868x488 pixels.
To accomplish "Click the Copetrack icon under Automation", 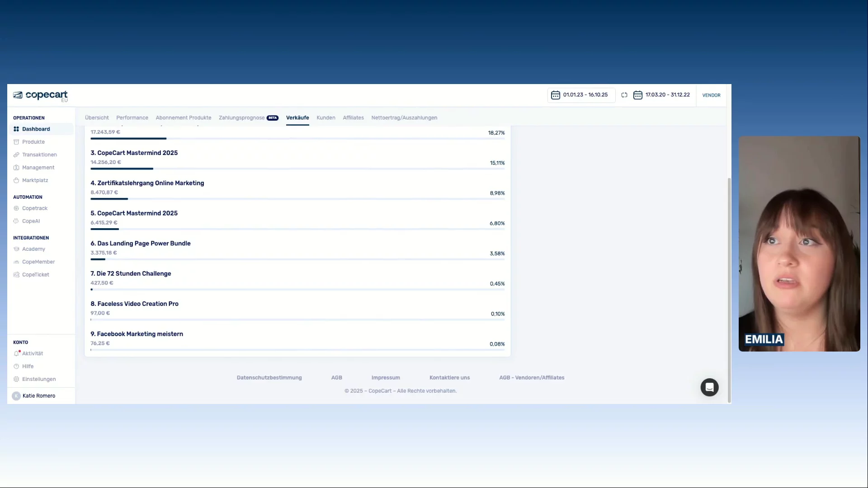I will 16,209.
